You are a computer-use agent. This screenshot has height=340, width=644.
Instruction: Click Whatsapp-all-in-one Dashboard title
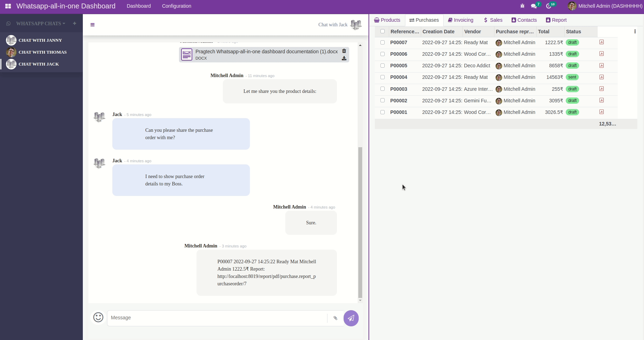tap(66, 6)
